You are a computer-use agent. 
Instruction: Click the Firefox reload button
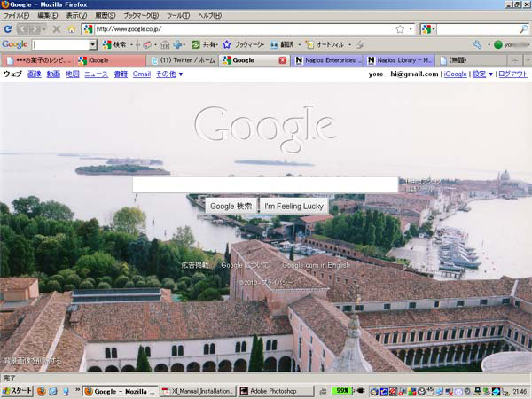click(x=7, y=29)
